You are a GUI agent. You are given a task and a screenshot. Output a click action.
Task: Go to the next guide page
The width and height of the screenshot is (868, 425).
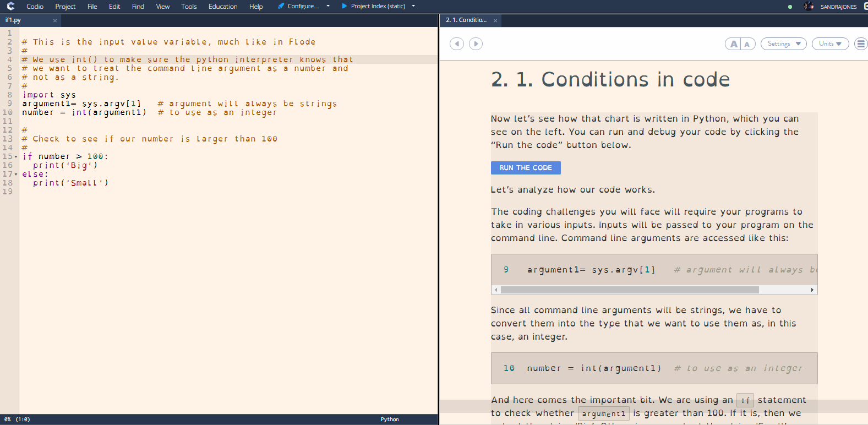[x=476, y=43]
